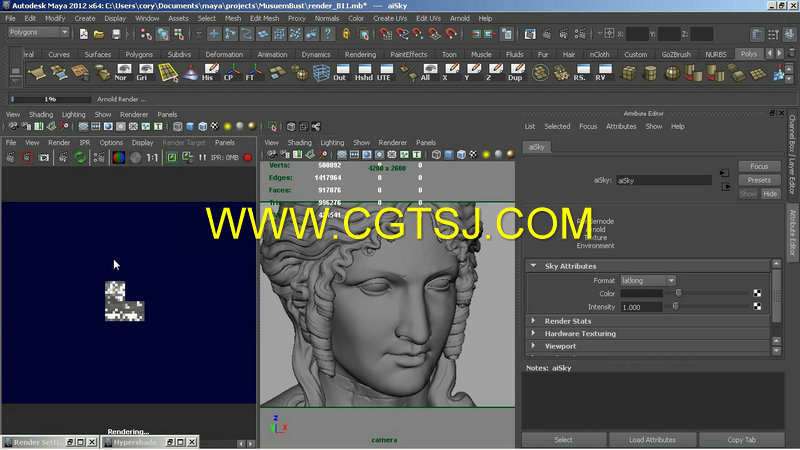Viewport: 800px width, 450px height.
Task: Click the red stop IPR render button
Action: pyautogui.click(x=247, y=158)
